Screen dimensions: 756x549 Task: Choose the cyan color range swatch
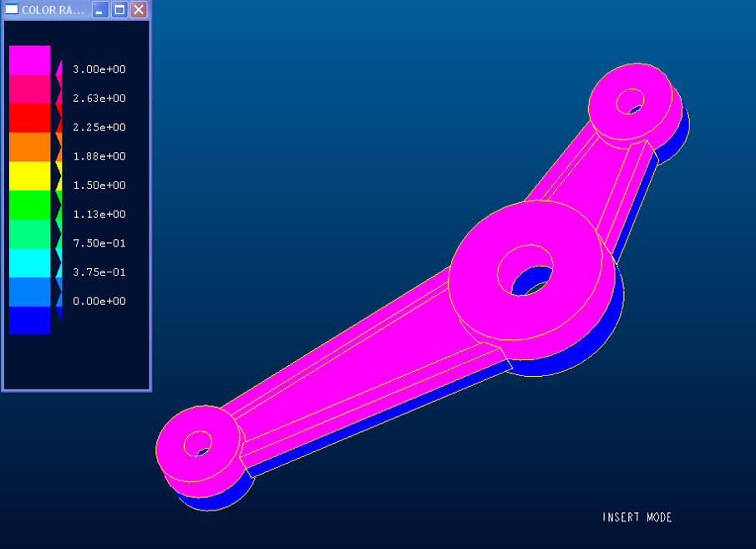tap(30, 263)
